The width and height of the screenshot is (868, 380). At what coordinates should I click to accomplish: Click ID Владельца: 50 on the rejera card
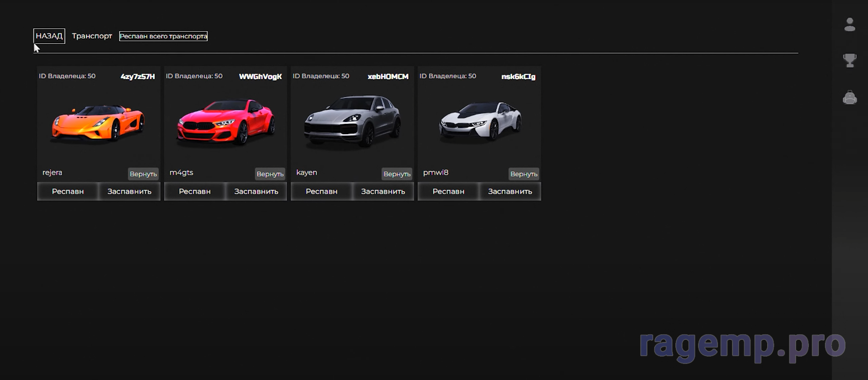tap(67, 76)
